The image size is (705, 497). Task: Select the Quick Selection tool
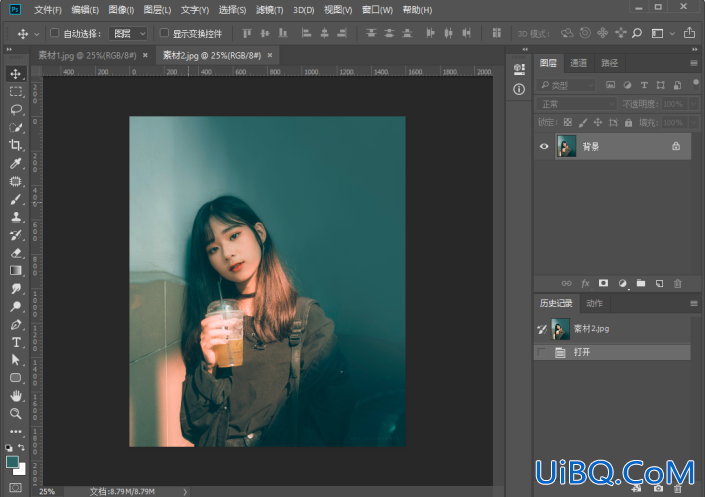(x=16, y=127)
